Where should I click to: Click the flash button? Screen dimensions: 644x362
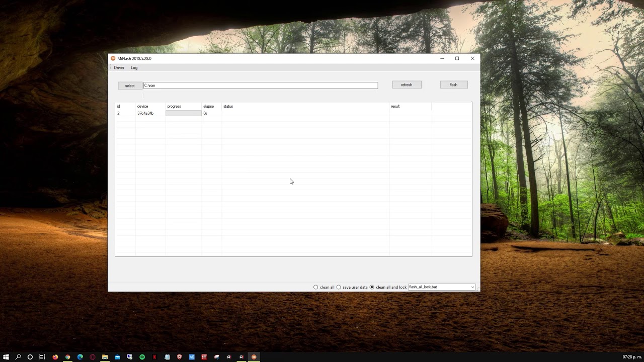coord(453,85)
